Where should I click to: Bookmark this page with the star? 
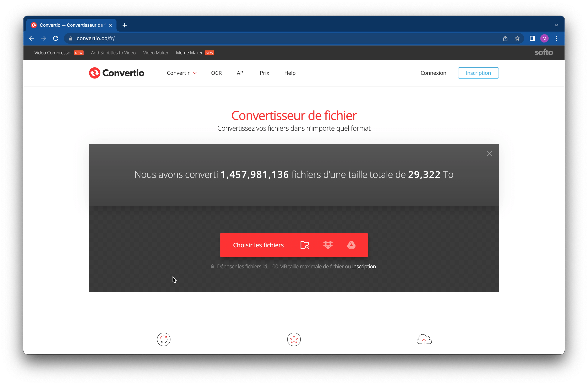point(517,38)
